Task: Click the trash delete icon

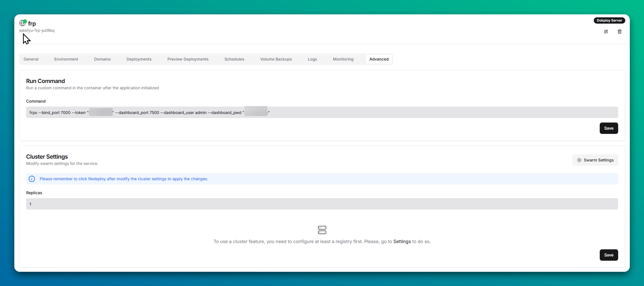Action: point(619,32)
